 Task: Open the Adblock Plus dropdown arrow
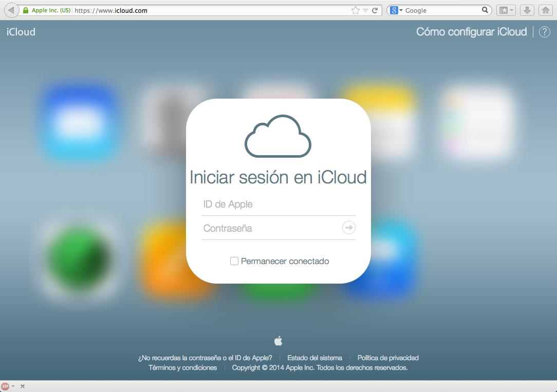coord(13,386)
